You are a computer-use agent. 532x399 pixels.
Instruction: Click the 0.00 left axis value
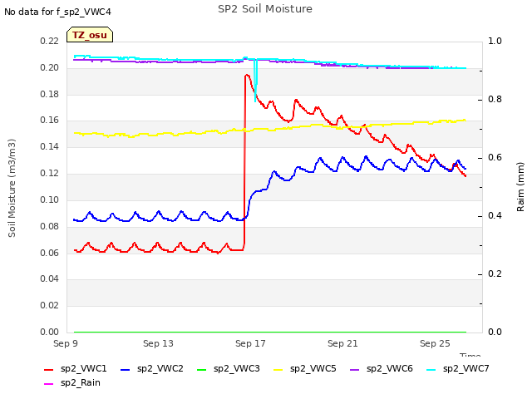(x=50, y=332)
